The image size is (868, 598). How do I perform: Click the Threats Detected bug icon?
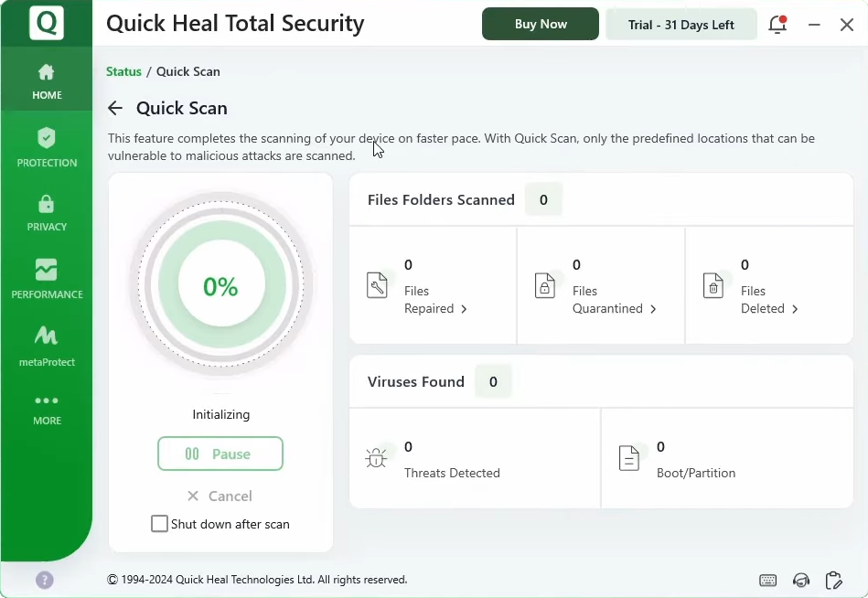point(377,458)
